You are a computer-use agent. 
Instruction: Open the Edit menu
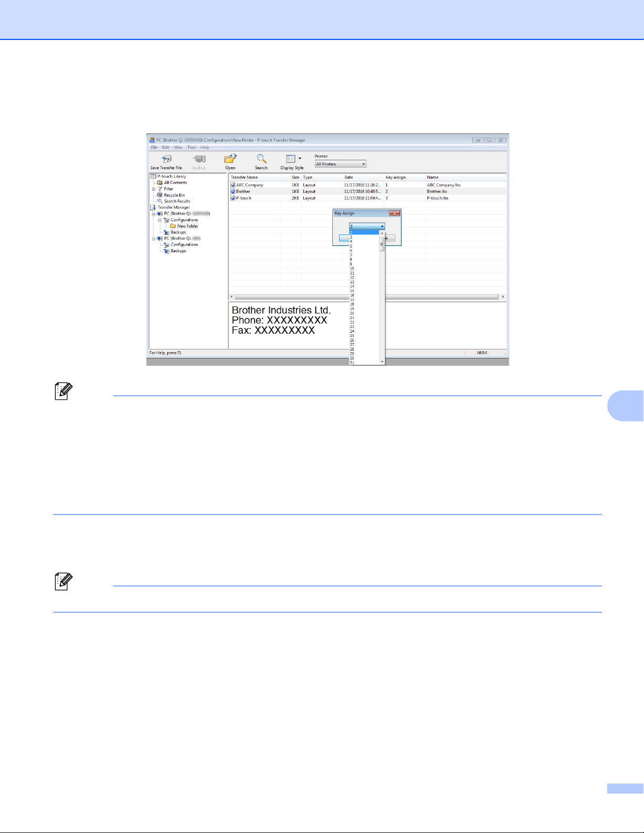point(166,148)
